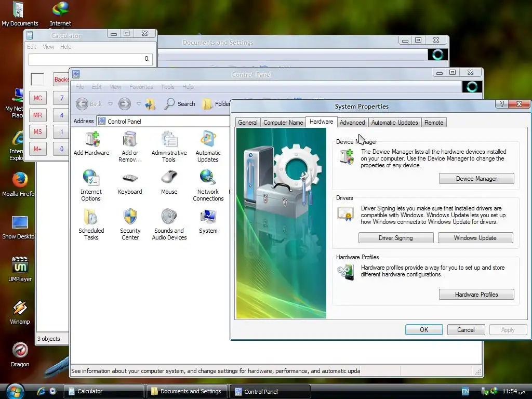The width and height of the screenshot is (532, 399).
Task: Click the Folders toolbar button
Action: [x=216, y=104]
